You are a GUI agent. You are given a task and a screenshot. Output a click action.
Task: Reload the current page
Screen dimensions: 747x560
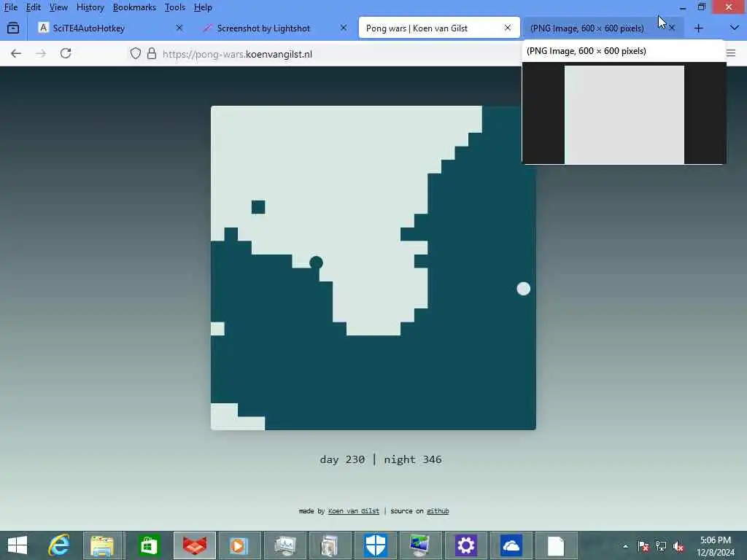point(66,53)
